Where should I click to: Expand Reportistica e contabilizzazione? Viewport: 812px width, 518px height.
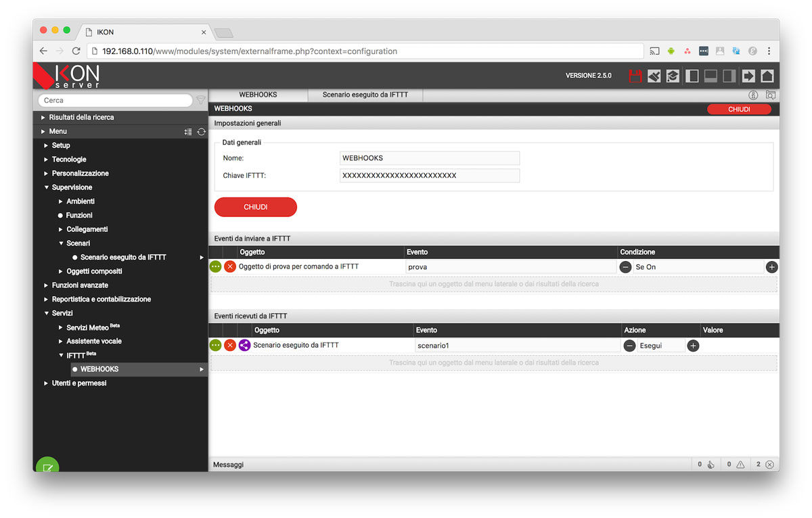click(x=46, y=299)
